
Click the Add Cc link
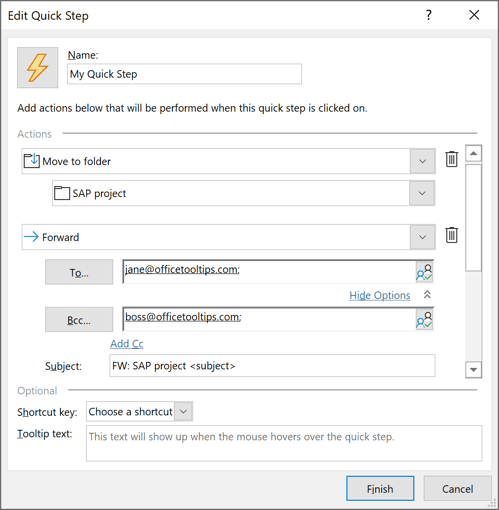tap(127, 344)
